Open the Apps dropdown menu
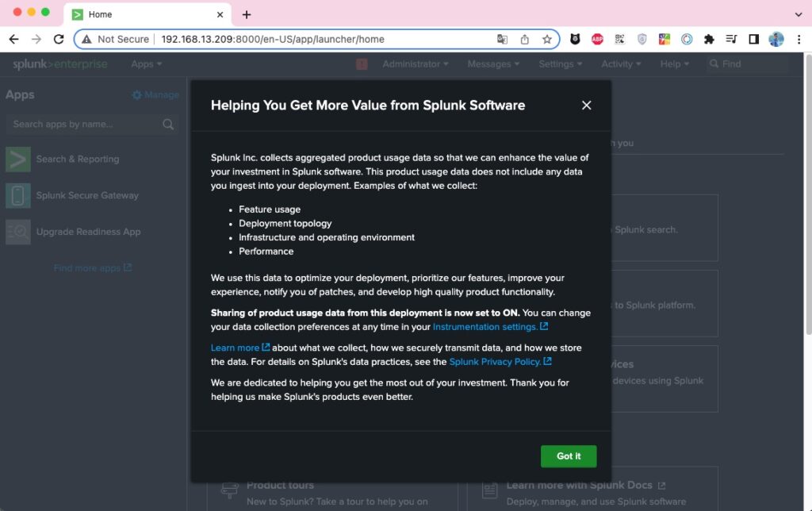This screenshot has width=812, height=511. [147, 64]
